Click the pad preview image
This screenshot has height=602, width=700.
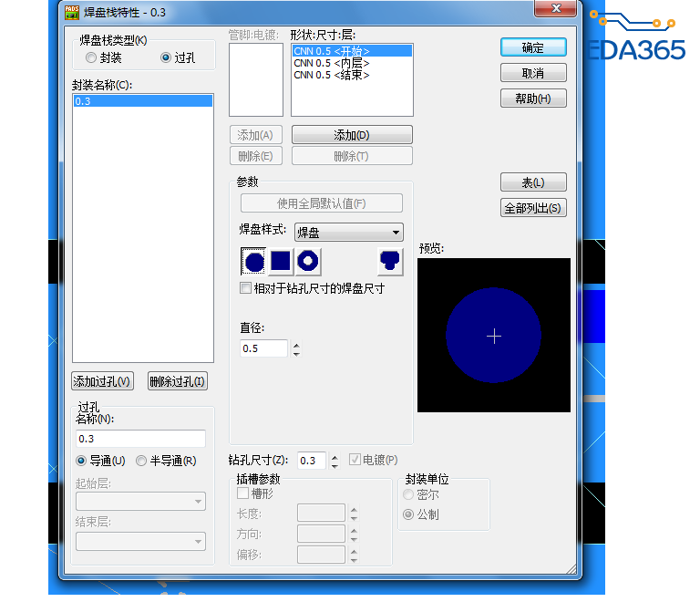494,335
